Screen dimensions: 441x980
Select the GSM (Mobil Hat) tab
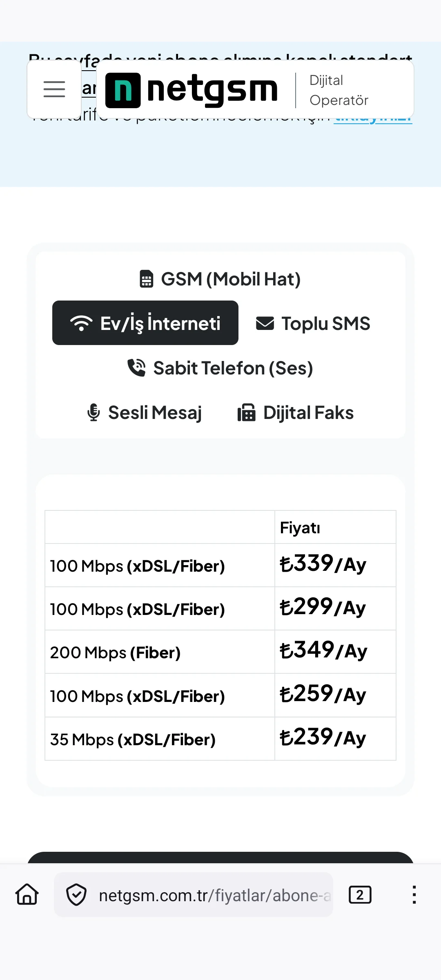coord(220,279)
